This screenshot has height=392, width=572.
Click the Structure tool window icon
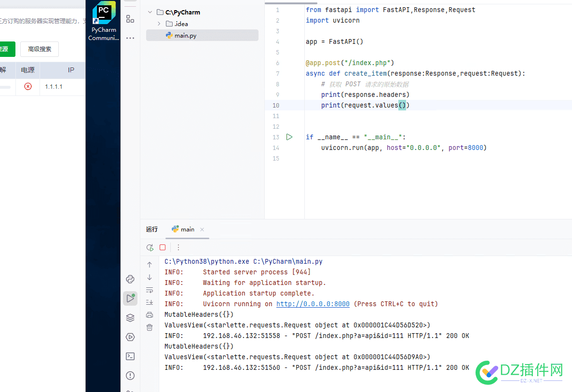tap(130, 19)
